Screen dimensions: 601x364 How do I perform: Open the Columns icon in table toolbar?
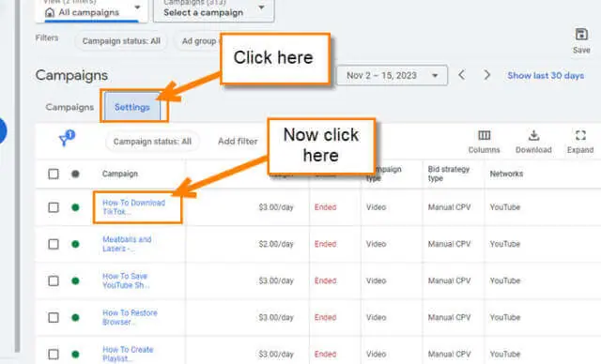[x=485, y=135]
